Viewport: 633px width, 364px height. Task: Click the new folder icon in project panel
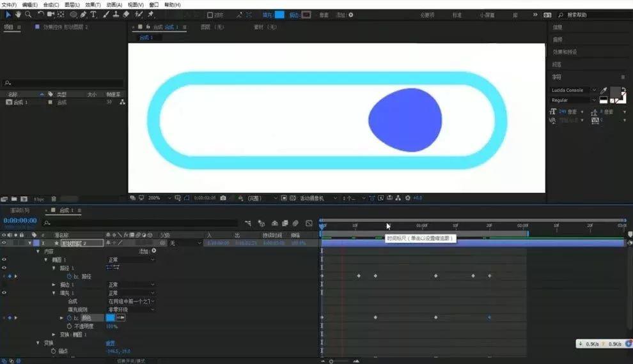(14, 199)
